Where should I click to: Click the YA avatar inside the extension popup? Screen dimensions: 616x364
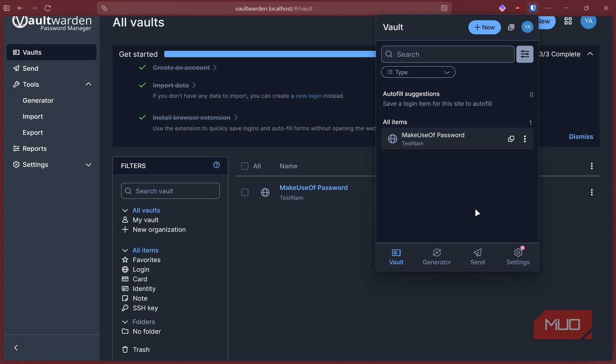527,27
